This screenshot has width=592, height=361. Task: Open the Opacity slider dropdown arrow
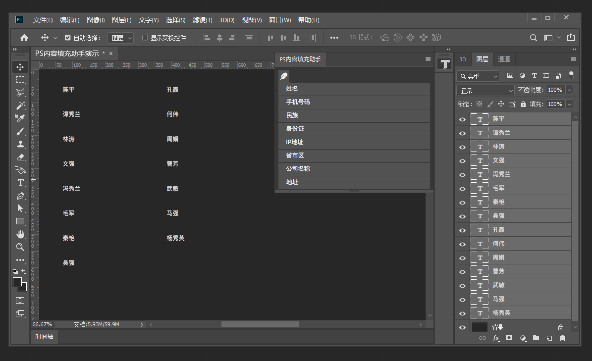569,90
